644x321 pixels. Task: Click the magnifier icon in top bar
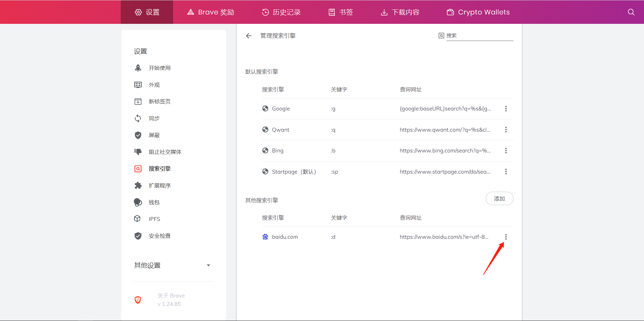click(x=631, y=12)
